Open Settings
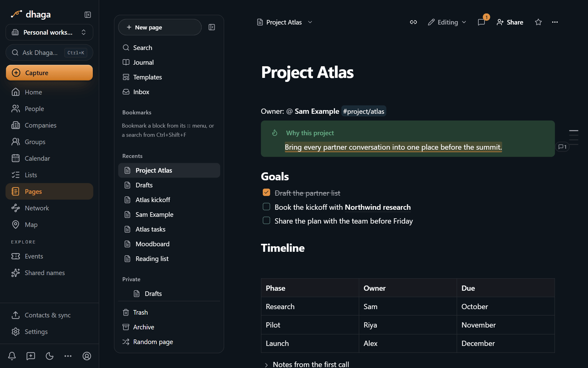Viewport: 588px width, 368px height. [x=49, y=332]
